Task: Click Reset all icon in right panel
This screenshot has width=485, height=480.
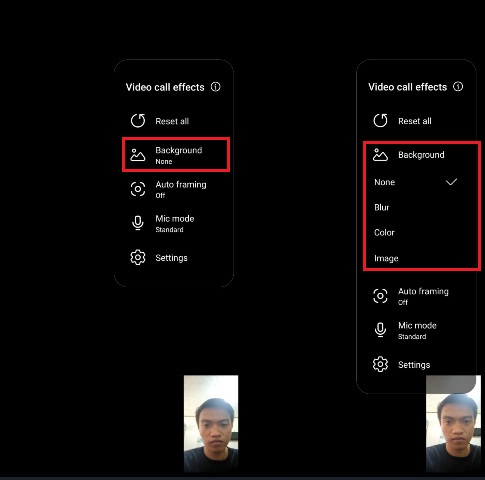Action: tap(380, 120)
